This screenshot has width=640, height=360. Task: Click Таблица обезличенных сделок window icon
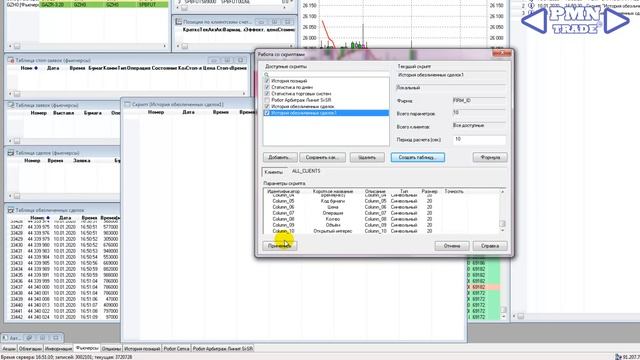click(11, 210)
